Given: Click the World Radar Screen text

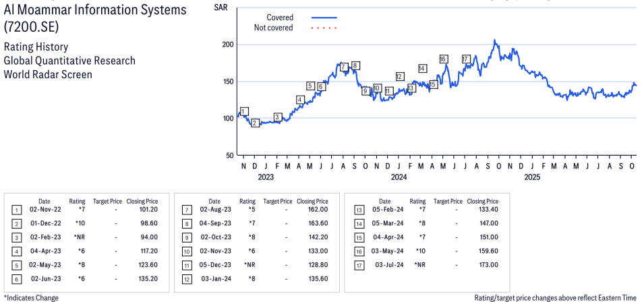Looking at the screenshot, I should (48, 74).
